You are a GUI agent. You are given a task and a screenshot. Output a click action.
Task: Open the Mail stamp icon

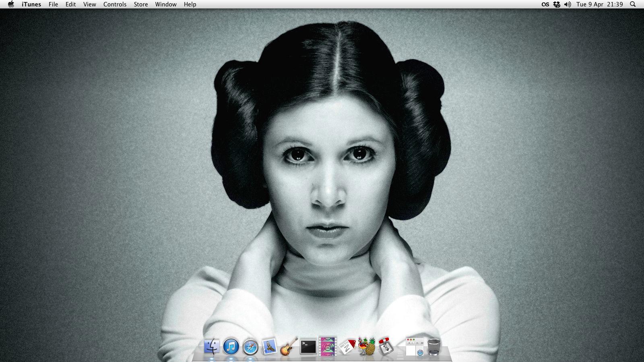270,346
